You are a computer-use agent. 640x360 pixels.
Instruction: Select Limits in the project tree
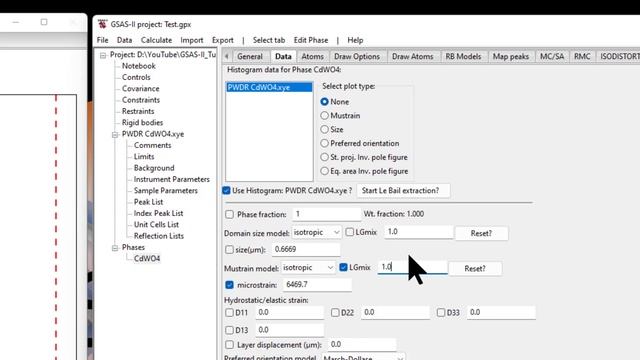[x=144, y=157]
